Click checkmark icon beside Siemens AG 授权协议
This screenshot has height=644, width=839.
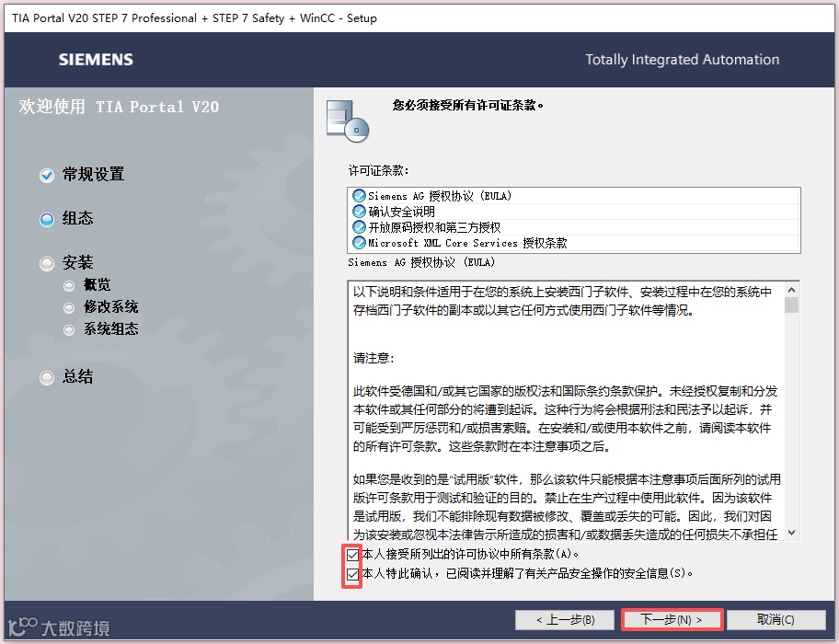click(359, 196)
